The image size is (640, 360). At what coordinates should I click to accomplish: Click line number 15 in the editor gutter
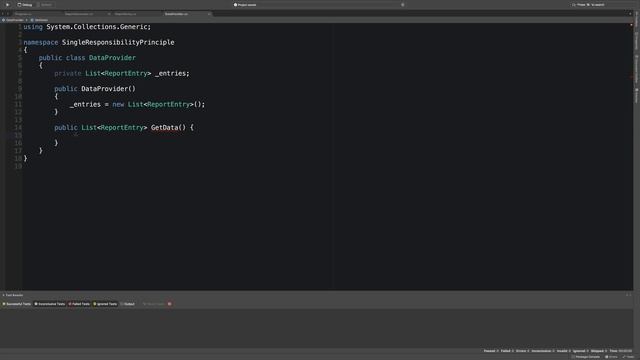18,135
